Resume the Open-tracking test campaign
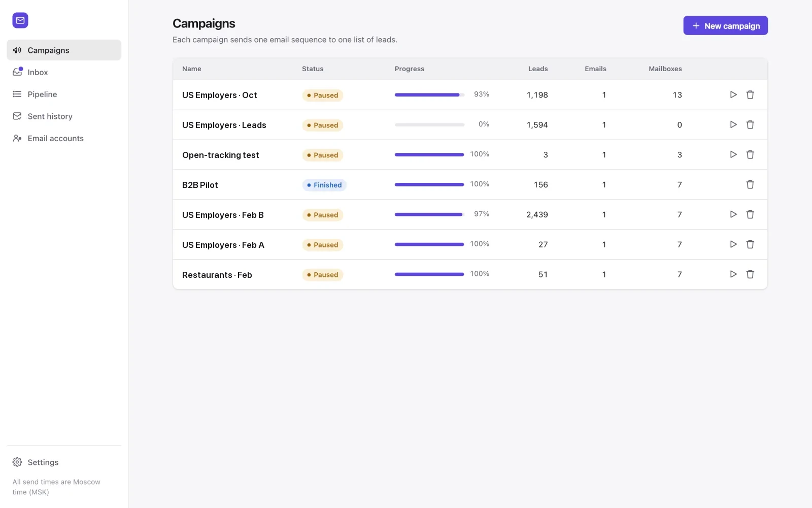Image resolution: width=812 pixels, height=508 pixels. pyautogui.click(x=733, y=154)
